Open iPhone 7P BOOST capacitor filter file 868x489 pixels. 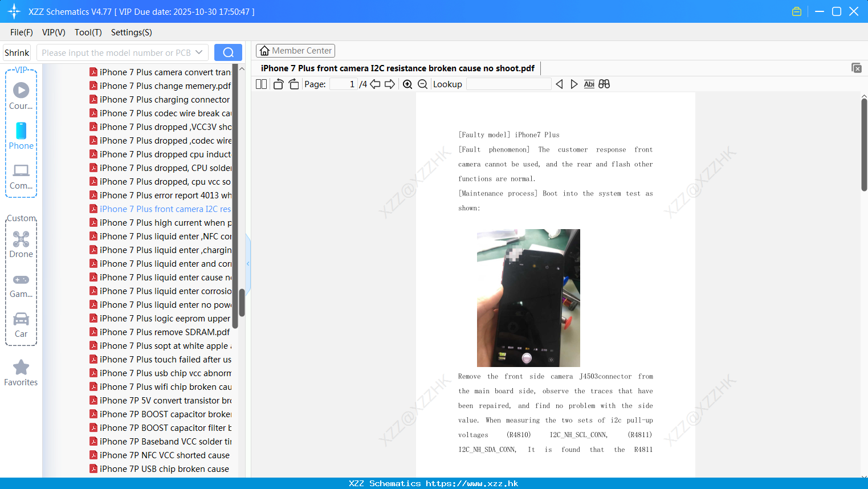160,428
